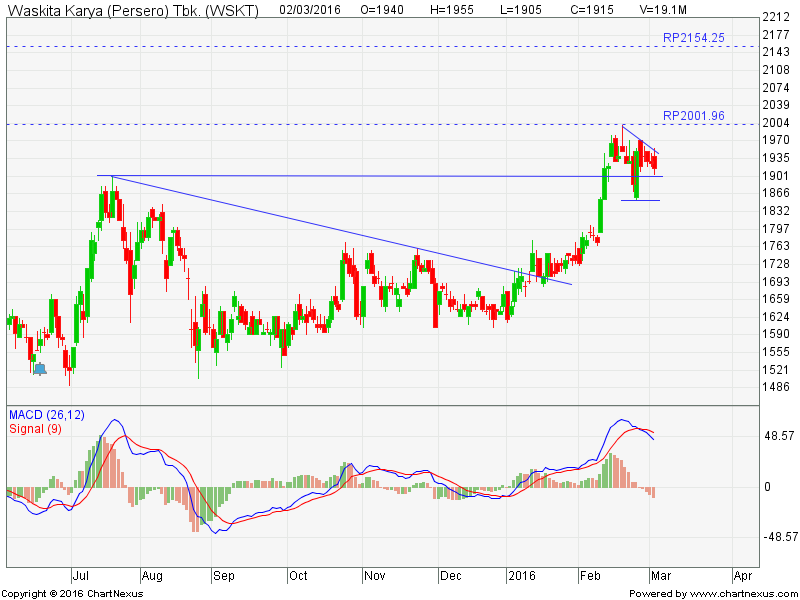Click the 48.57 MACD axis value

click(778, 438)
